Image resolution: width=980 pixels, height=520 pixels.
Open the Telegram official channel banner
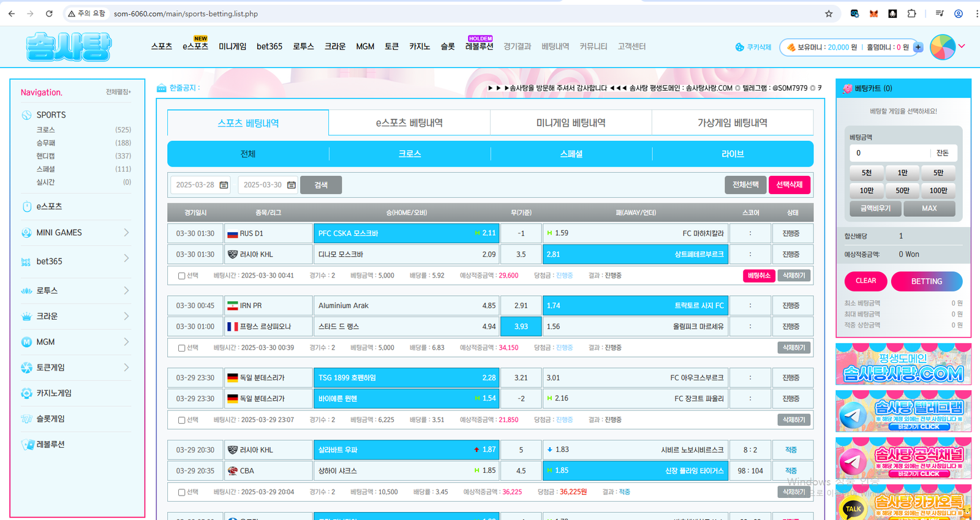tap(903, 458)
